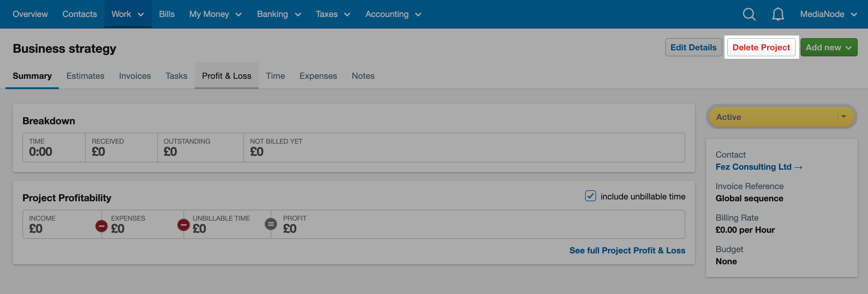Screen dimensions: 868x294
Task: Expand the Banking menu
Action: [x=279, y=14]
